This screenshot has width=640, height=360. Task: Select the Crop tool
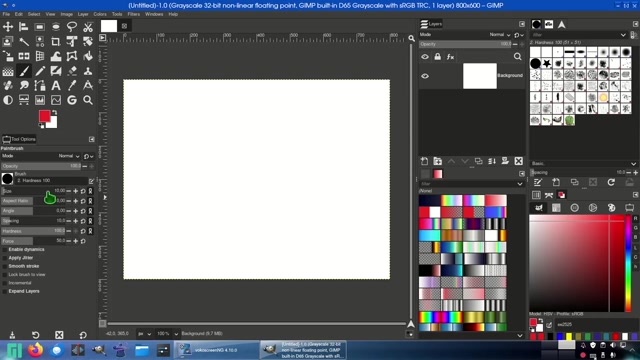point(56,42)
